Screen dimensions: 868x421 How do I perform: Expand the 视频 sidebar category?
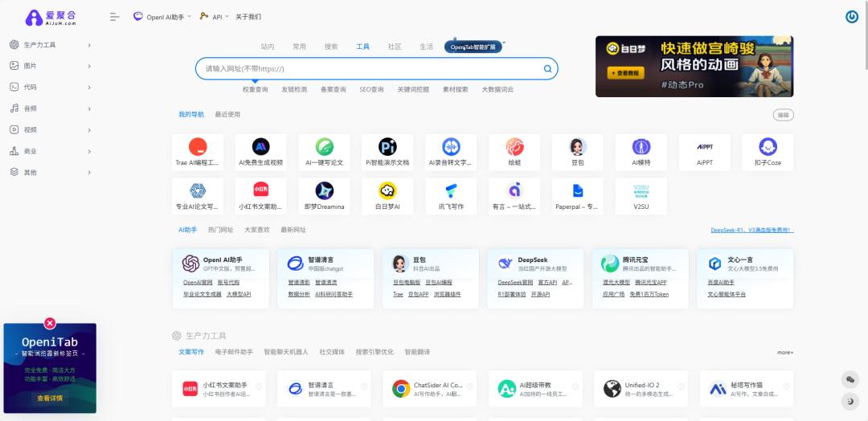point(50,130)
